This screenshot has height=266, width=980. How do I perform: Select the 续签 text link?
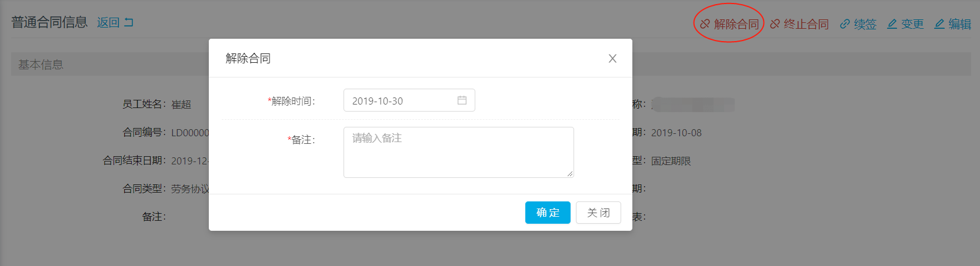point(865,24)
